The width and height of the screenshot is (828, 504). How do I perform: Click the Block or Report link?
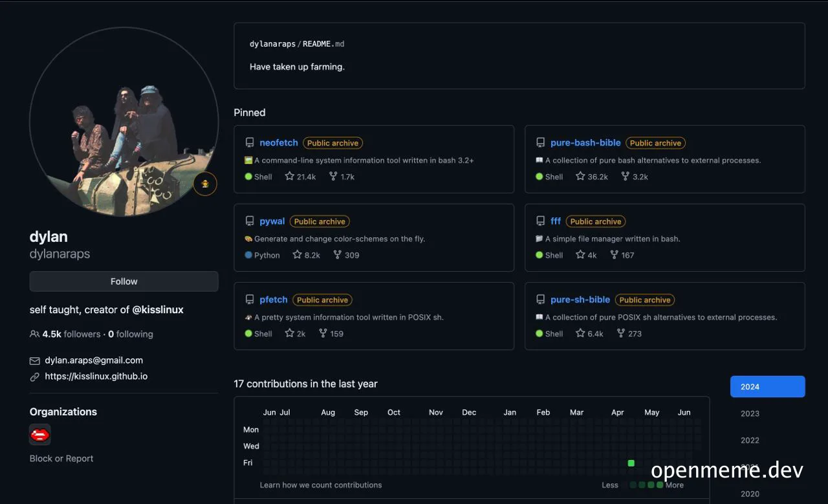61,458
